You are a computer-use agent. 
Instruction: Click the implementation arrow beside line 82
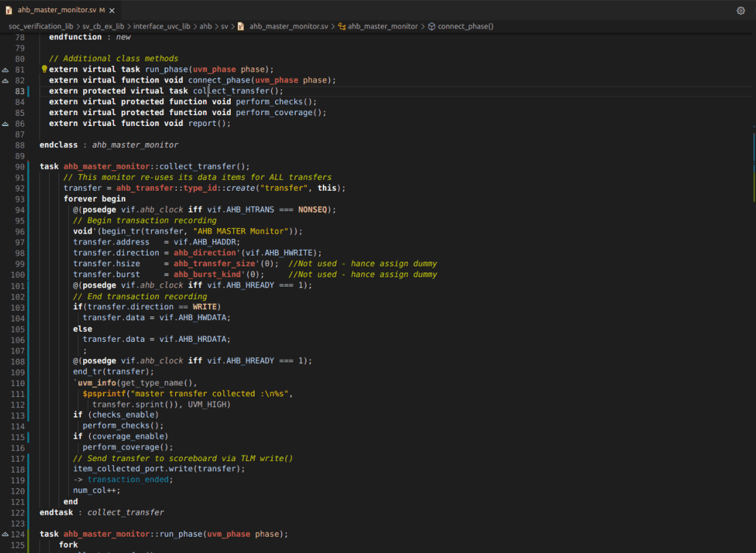click(x=5, y=80)
